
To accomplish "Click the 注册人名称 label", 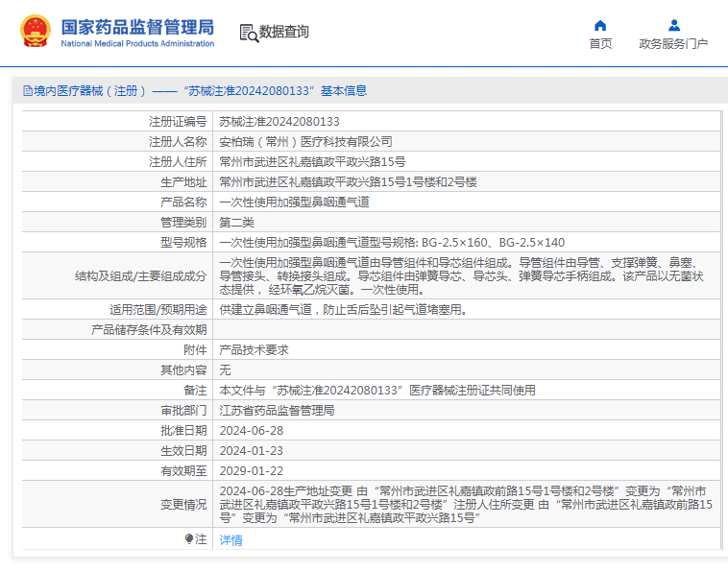I will point(178,141).
